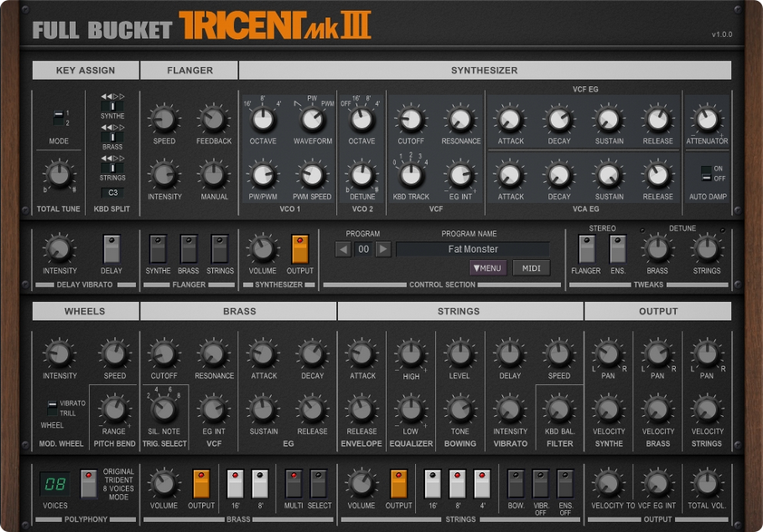Click the SYNTHE keyboard split selector
This screenshot has width=763, height=532.
point(112,106)
